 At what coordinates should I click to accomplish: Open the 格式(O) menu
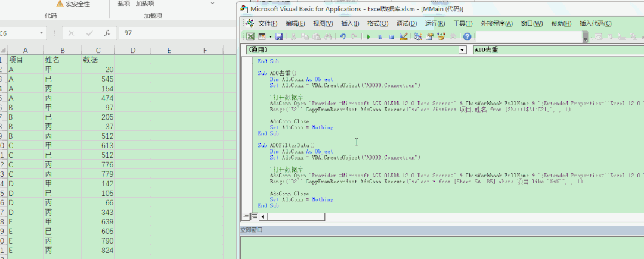click(377, 23)
